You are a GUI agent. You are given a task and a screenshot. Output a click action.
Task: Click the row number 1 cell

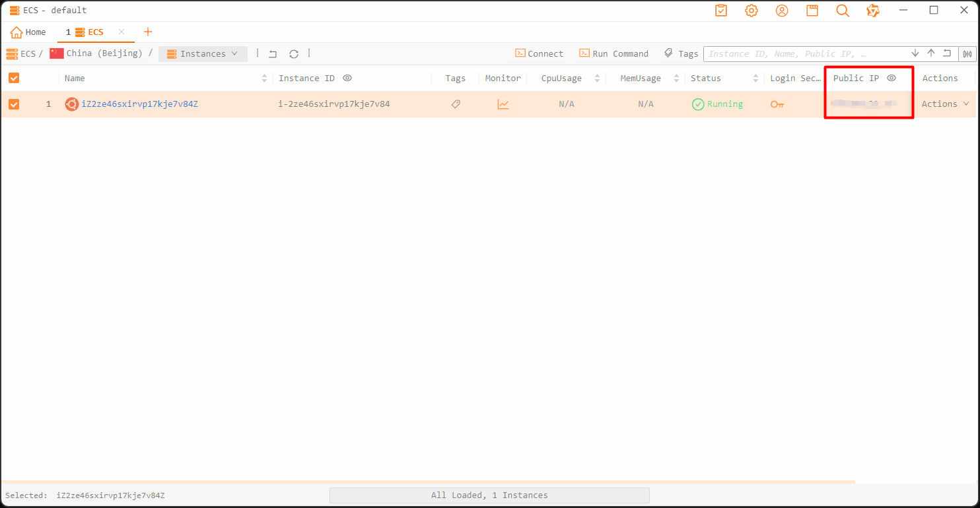coord(48,104)
